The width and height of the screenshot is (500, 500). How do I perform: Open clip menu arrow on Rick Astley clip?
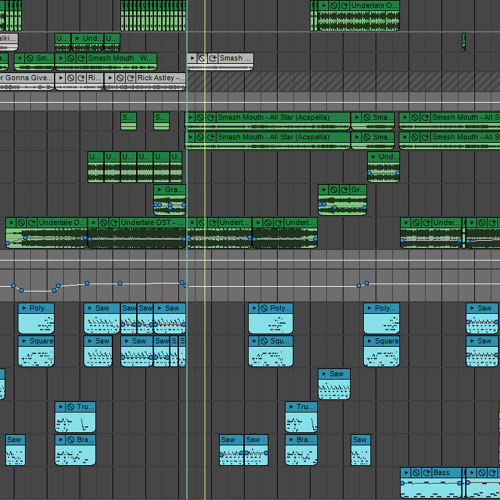coord(110,78)
